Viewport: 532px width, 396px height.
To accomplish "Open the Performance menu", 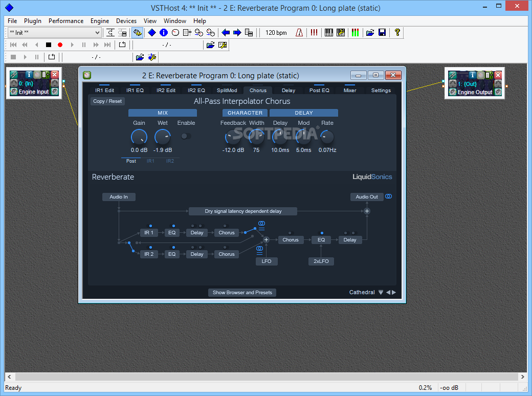I will tap(66, 20).
